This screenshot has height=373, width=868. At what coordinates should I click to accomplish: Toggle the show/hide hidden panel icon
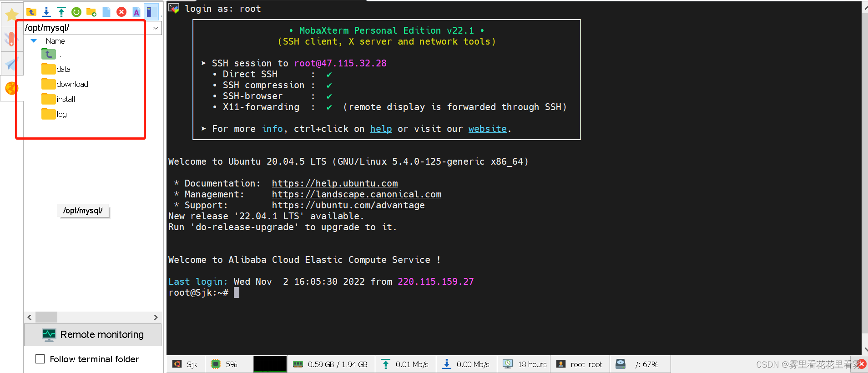[x=151, y=12]
